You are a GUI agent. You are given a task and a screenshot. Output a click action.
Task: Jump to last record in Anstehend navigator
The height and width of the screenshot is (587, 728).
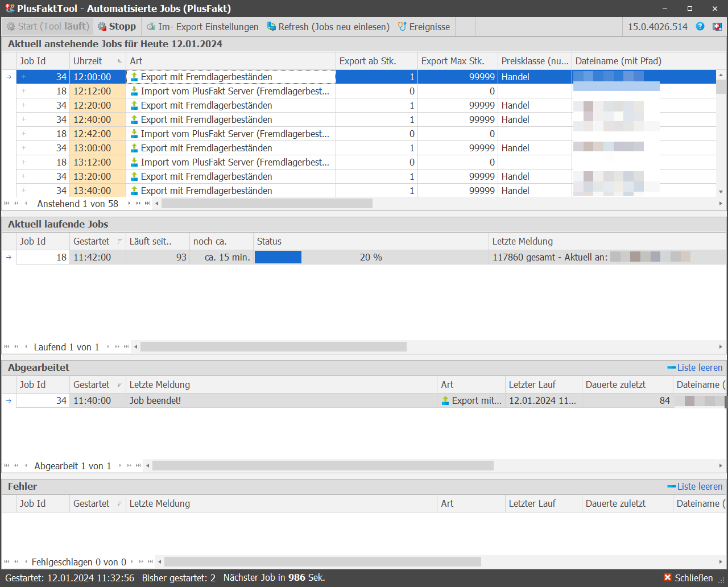pos(148,203)
